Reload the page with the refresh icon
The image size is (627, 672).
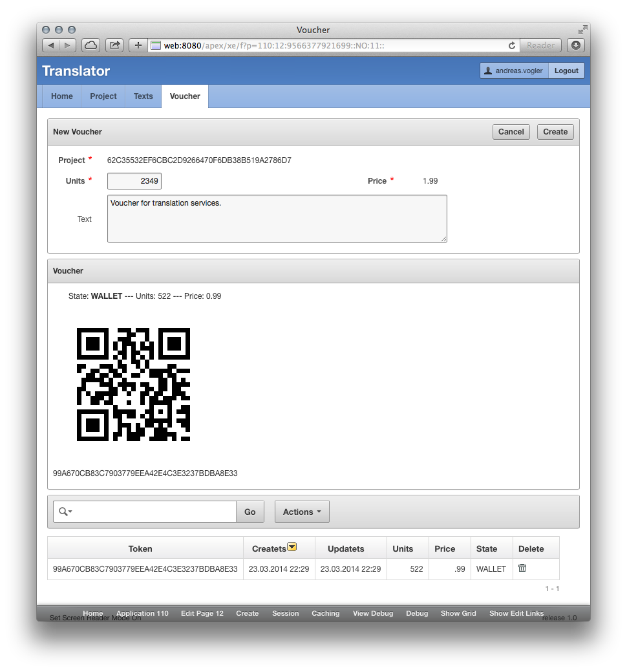(x=512, y=45)
